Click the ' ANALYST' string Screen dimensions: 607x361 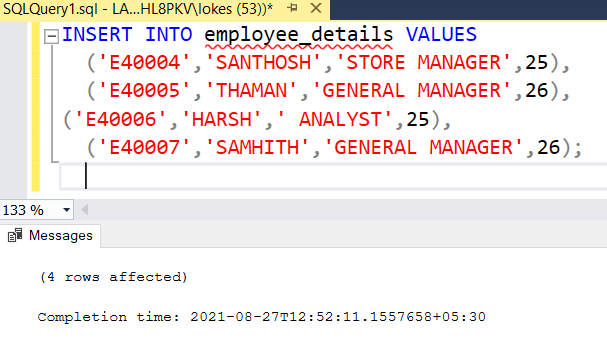[335, 119]
